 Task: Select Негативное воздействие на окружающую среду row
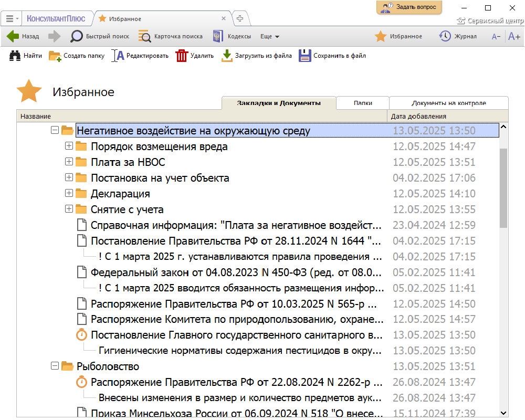click(287, 130)
